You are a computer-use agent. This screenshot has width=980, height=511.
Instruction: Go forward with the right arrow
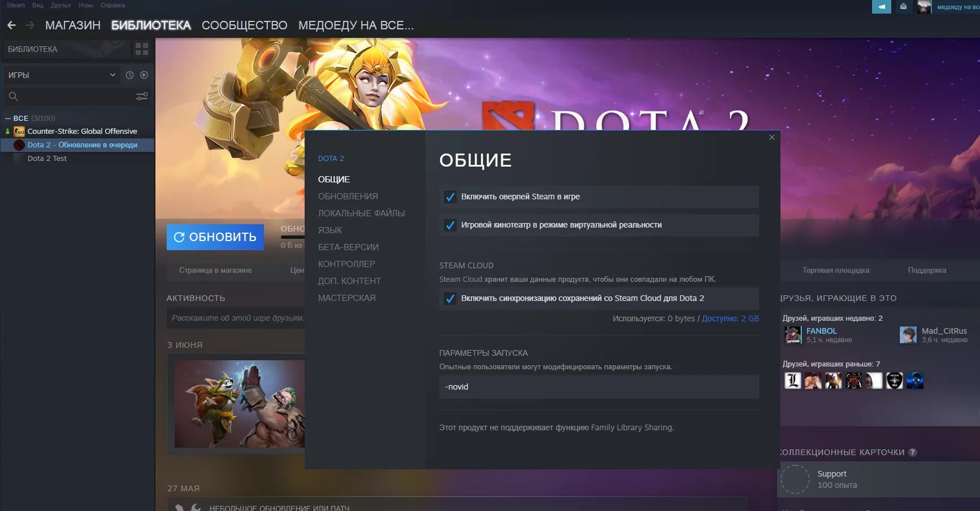pos(31,25)
